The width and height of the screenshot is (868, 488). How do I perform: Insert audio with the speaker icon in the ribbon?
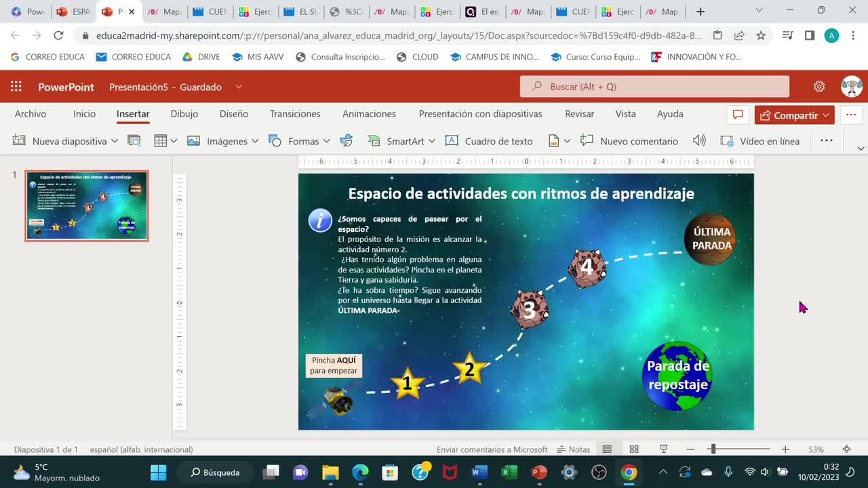(x=699, y=141)
